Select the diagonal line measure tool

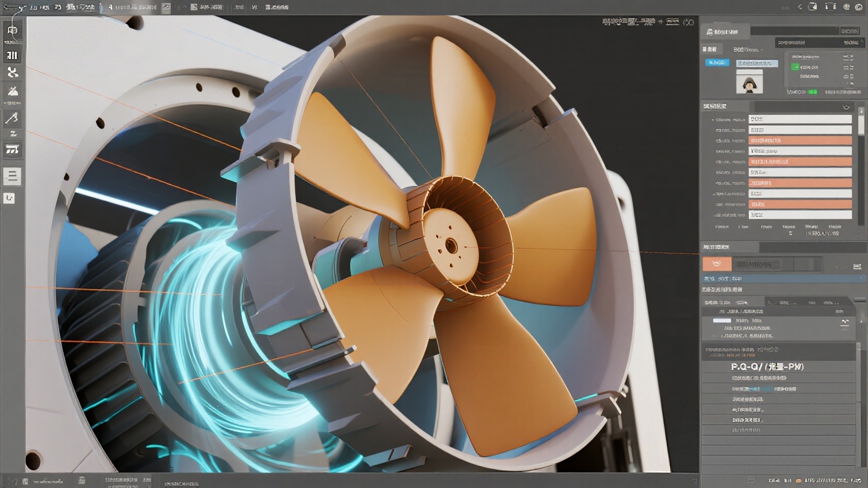[x=12, y=118]
